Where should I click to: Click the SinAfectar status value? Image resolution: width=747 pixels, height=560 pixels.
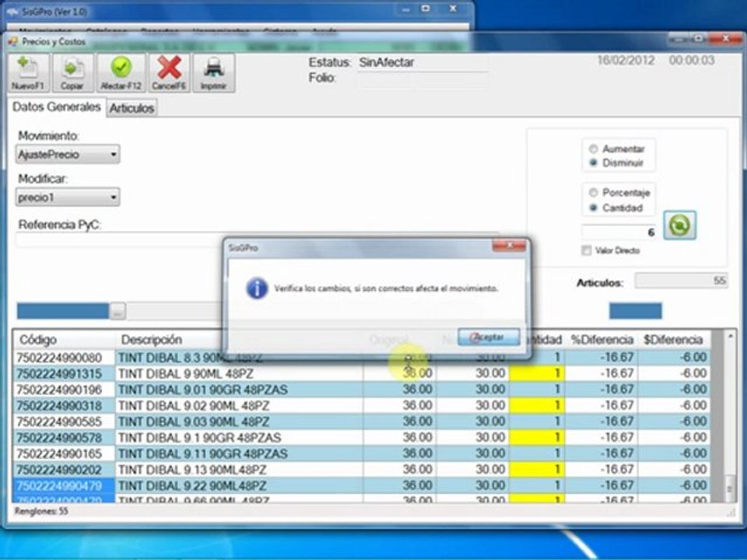tap(387, 62)
